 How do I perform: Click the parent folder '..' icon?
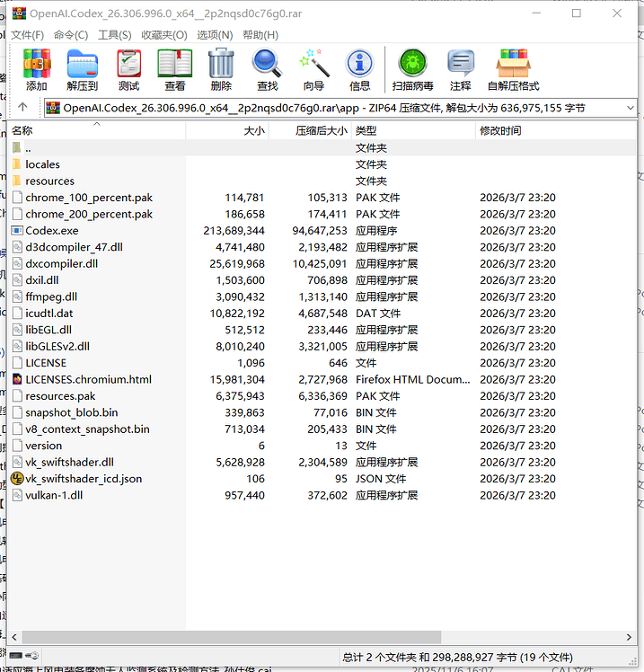pyautogui.click(x=17, y=148)
